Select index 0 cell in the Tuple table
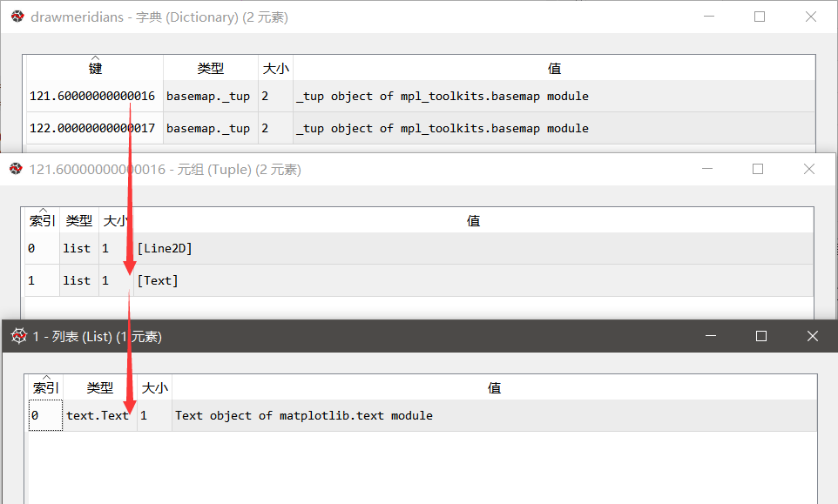Screen dimensions: 838x504 click(x=42, y=248)
